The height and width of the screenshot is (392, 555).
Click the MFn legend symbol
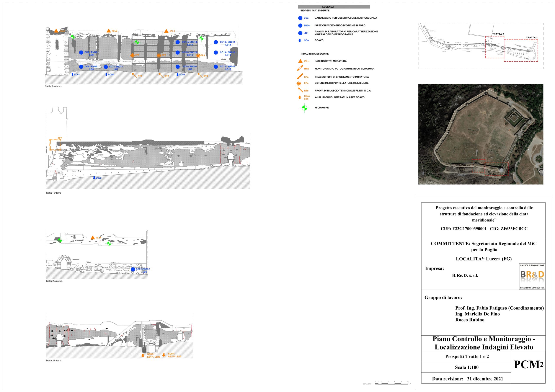coord(300,68)
